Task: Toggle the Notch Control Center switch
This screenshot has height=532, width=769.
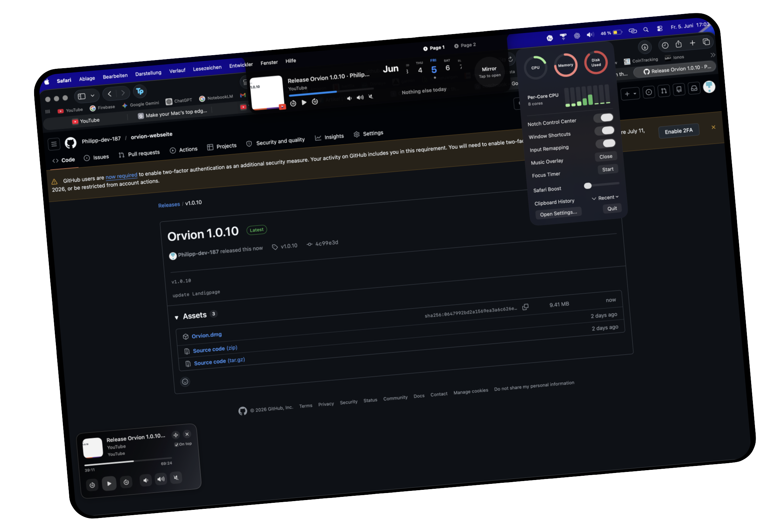Action: pyautogui.click(x=603, y=118)
